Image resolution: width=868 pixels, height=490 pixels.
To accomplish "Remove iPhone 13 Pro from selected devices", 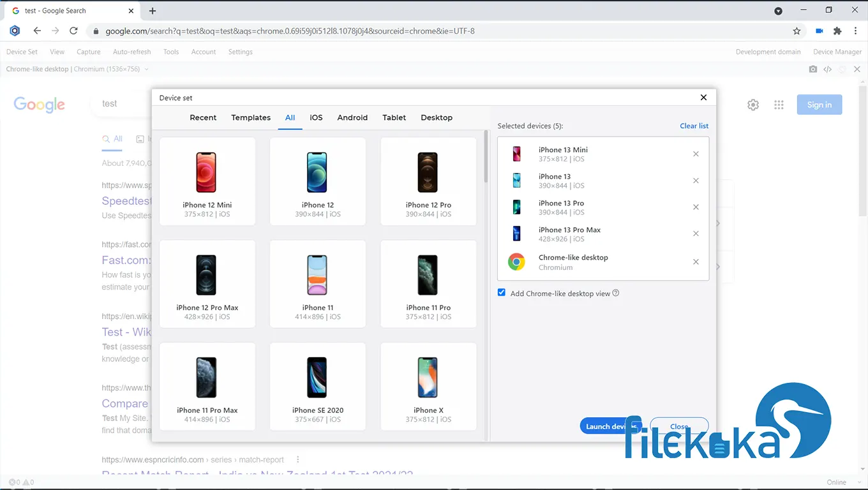I will coord(696,207).
